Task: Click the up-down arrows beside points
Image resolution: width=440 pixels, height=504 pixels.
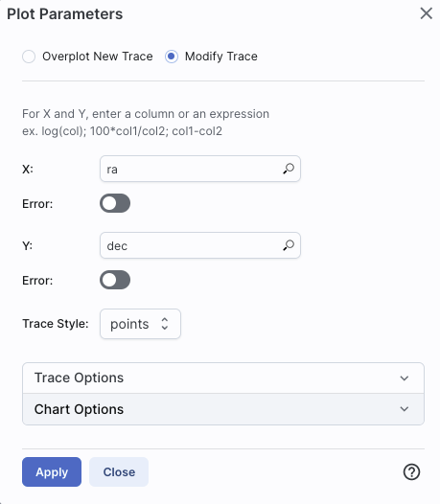Action: point(165,324)
